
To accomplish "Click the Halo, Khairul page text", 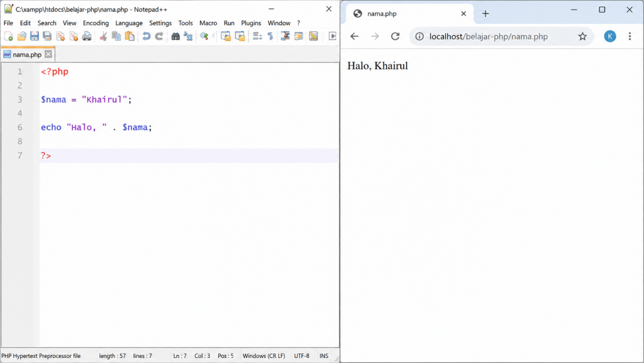I will tap(377, 65).
